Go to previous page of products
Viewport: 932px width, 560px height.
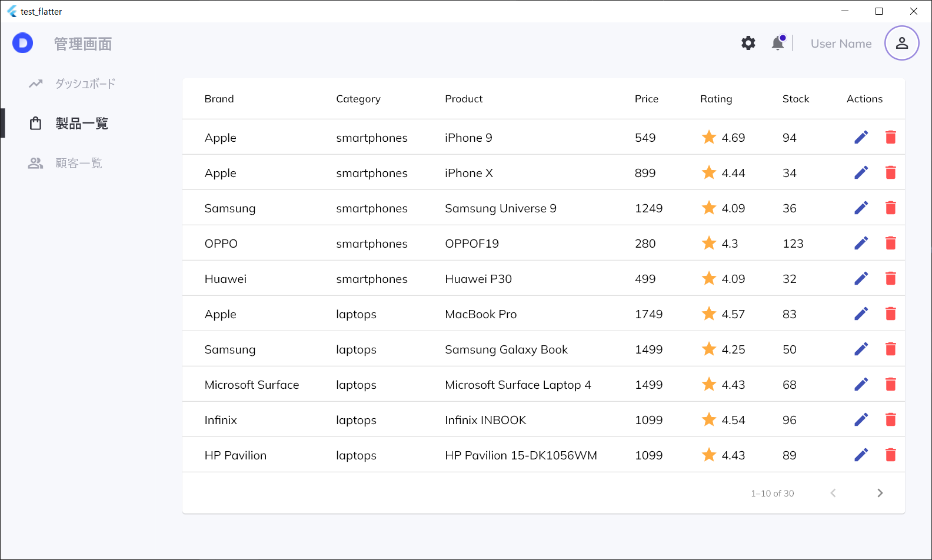(833, 493)
